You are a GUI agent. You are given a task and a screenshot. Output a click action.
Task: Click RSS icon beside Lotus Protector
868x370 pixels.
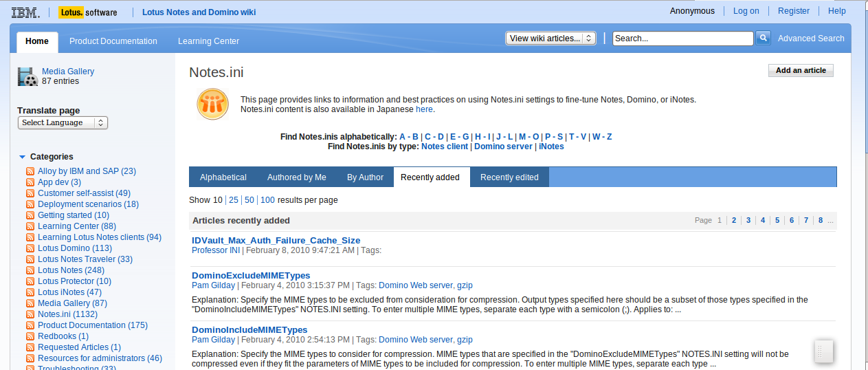[x=30, y=281]
